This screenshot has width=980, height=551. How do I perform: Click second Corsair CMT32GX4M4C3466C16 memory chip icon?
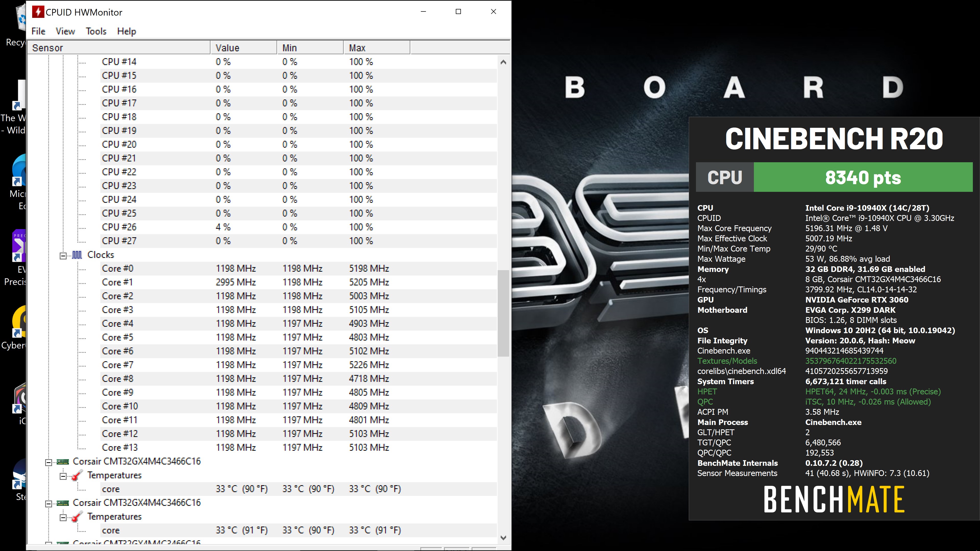coord(63,503)
